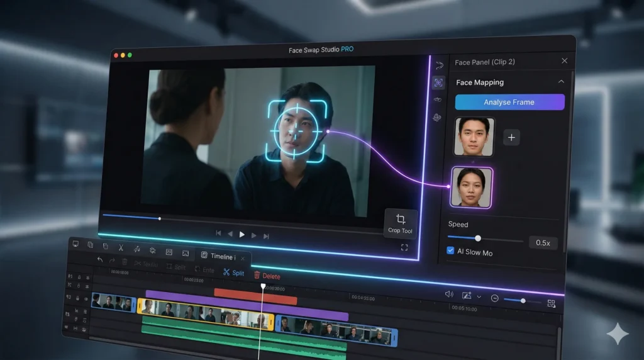Select the female face thumbnail
This screenshot has width=644, height=360.
click(471, 188)
